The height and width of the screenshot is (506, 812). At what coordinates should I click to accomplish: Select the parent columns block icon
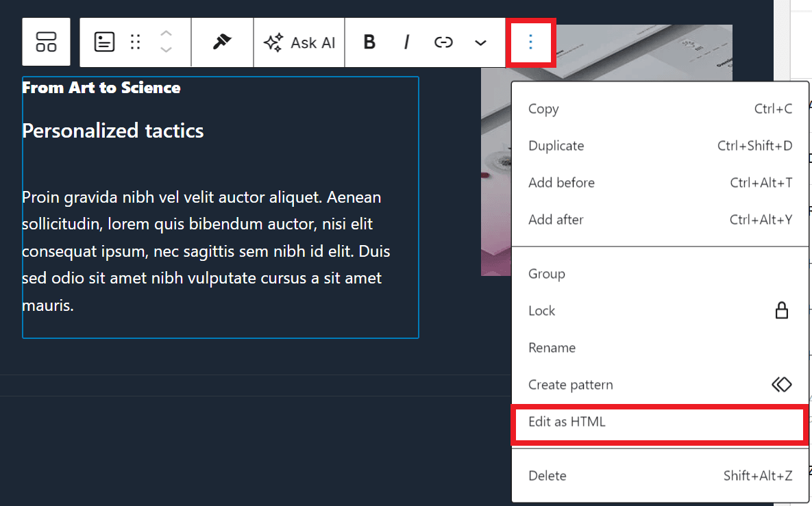point(46,42)
